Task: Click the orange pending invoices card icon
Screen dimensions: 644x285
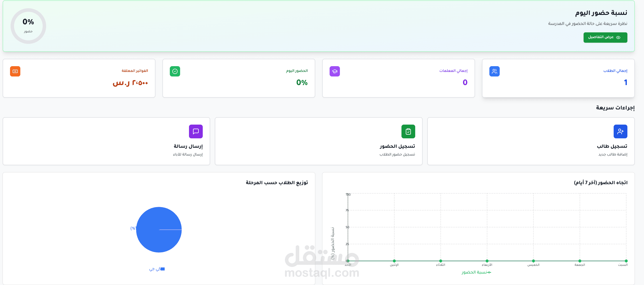Action: 15,71
